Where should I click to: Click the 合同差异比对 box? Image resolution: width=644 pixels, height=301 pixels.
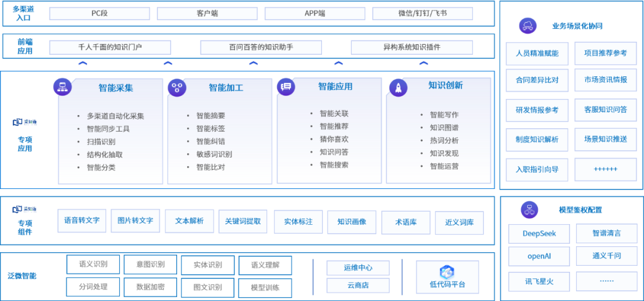point(537,80)
